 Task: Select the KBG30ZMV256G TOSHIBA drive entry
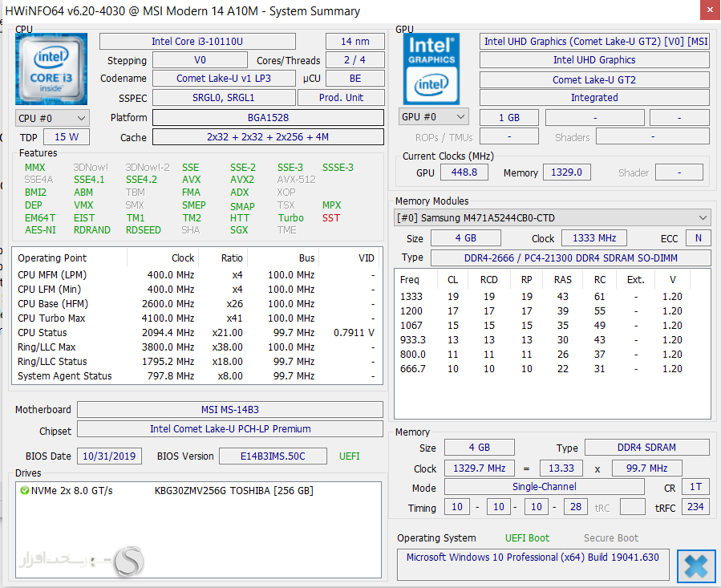tap(198, 490)
